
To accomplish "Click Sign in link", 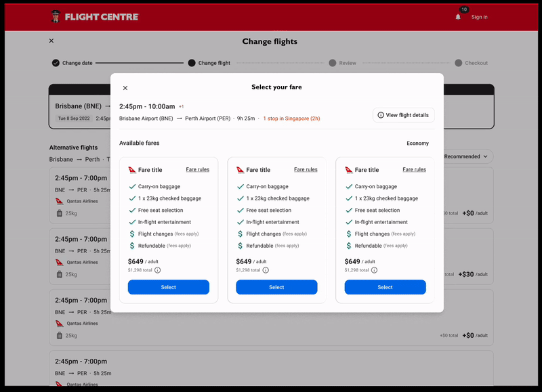I will tap(479, 17).
